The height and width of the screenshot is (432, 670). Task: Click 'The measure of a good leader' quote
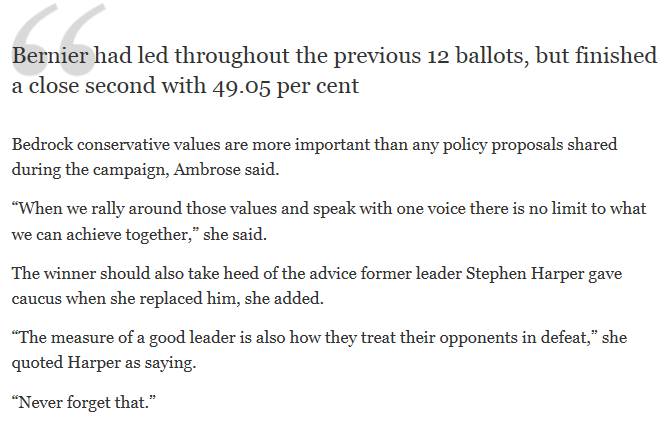pyautogui.click(x=319, y=350)
